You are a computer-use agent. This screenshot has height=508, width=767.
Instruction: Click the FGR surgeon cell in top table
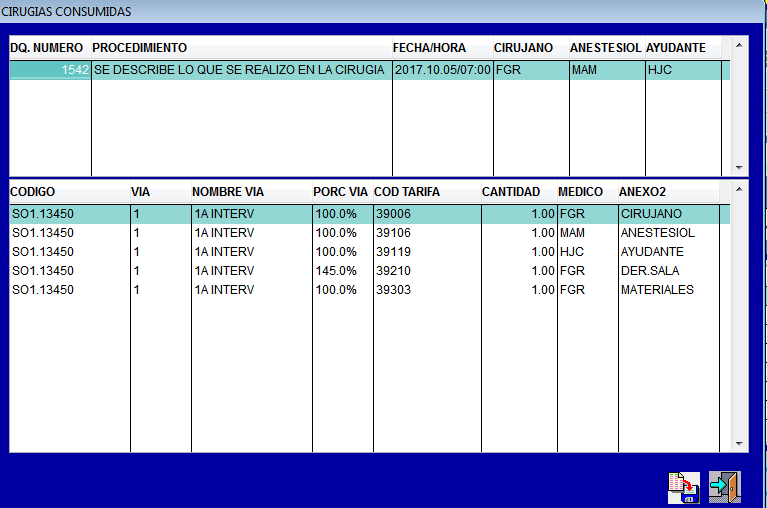[x=531, y=70]
